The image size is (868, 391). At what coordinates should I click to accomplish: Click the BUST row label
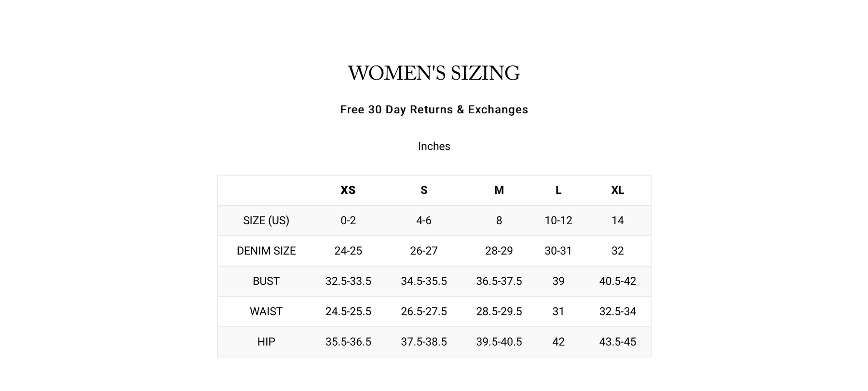[266, 282]
